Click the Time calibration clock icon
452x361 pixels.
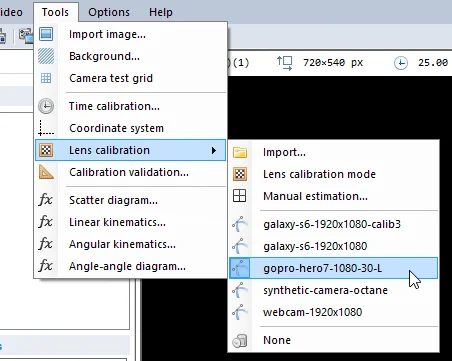(x=46, y=106)
